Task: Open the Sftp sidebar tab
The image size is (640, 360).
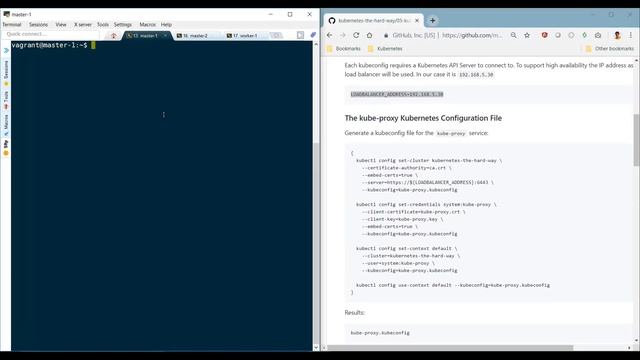Action: click(x=6, y=147)
